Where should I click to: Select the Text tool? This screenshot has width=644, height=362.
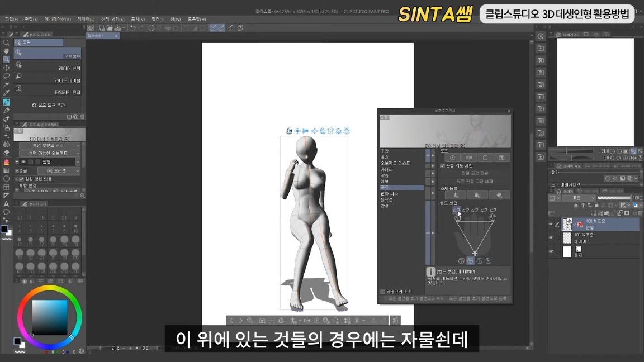click(6, 204)
